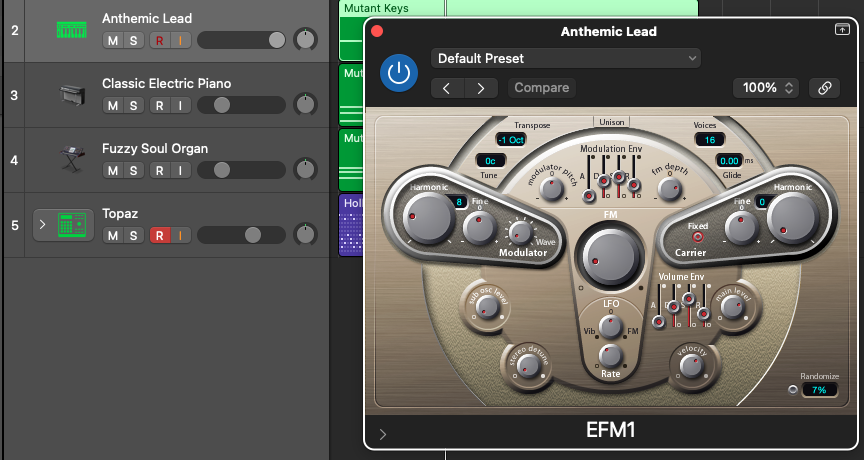Expand the EFM1 extended parameters chevron
864x460 pixels.
pos(383,435)
